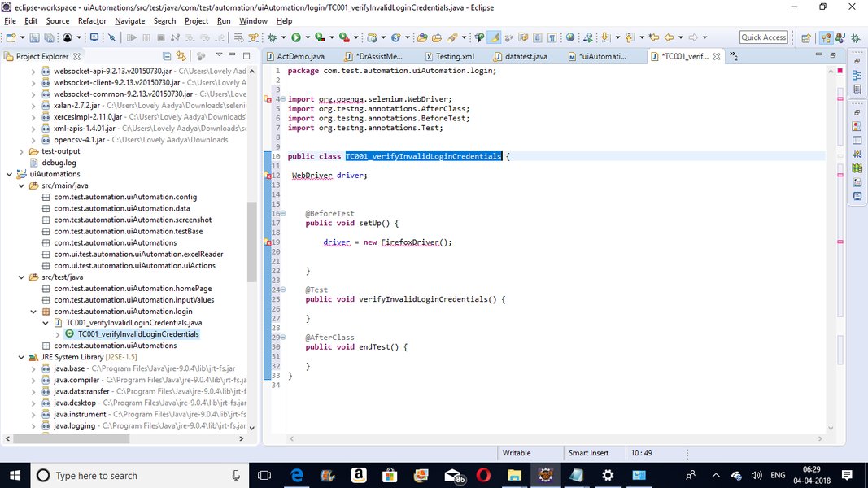Open the Web Browser globe icon
The width and height of the screenshot is (868, 488).
[570, 37]
